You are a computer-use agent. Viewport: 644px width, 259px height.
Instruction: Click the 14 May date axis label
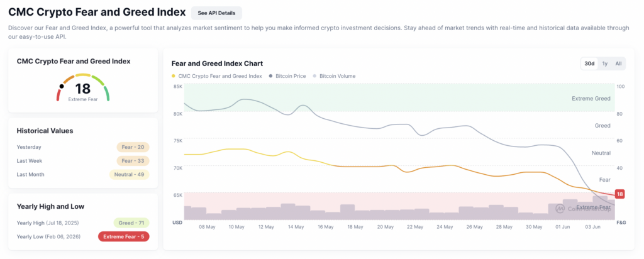tap(296, 227)
